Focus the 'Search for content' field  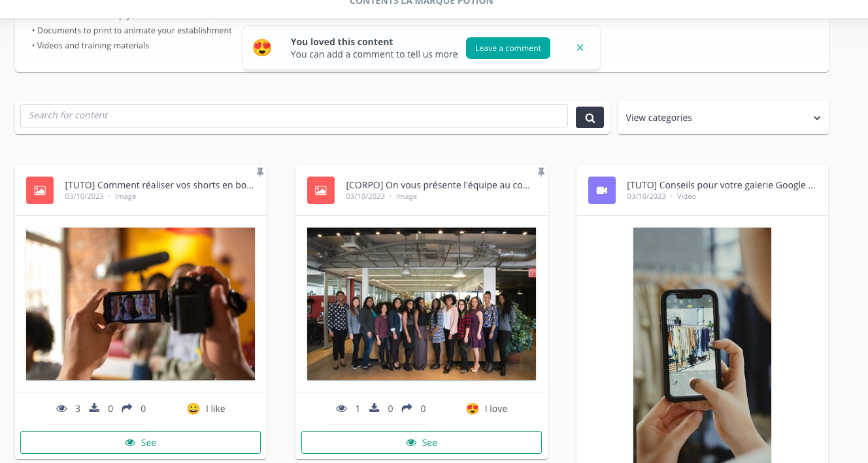pos(294,116)
